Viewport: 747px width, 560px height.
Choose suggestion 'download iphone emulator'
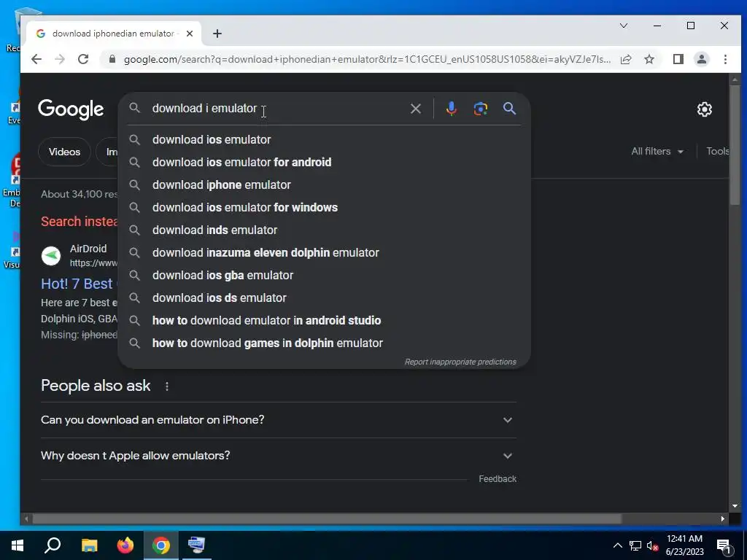[x=325, y=184]
